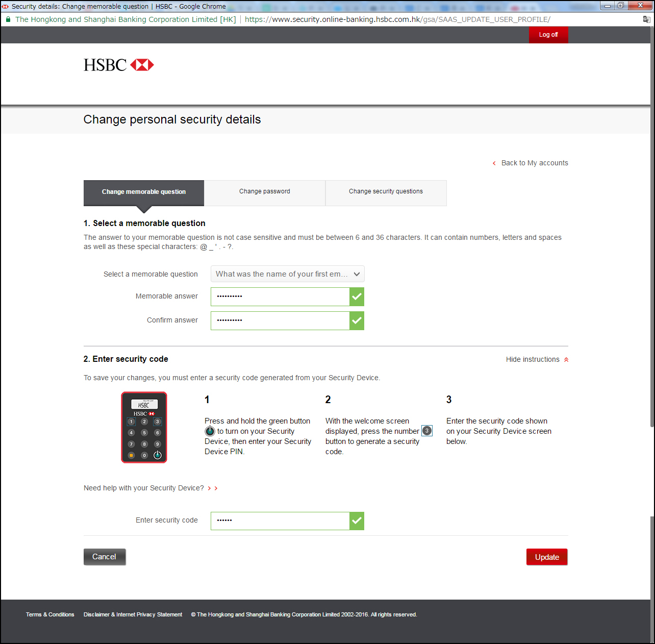The image size is (655, 644).
Task: Click the browser address bar URL
Action: pos(397,19)
